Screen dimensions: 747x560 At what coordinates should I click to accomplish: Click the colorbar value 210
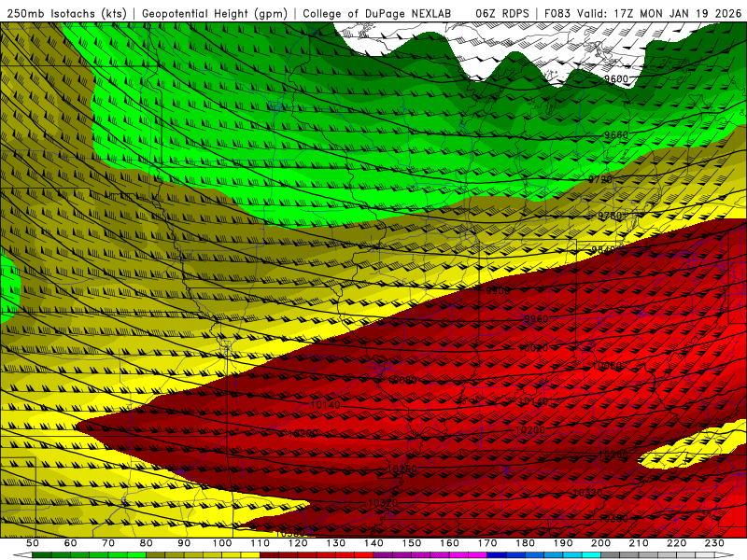click(640, 543)
